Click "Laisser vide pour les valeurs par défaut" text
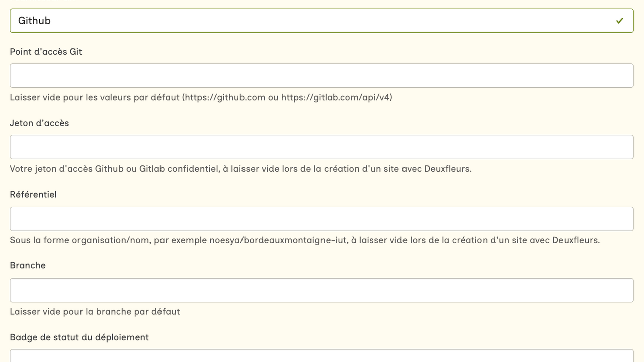The width and height of the screenshot is (644, 362). 95,97
